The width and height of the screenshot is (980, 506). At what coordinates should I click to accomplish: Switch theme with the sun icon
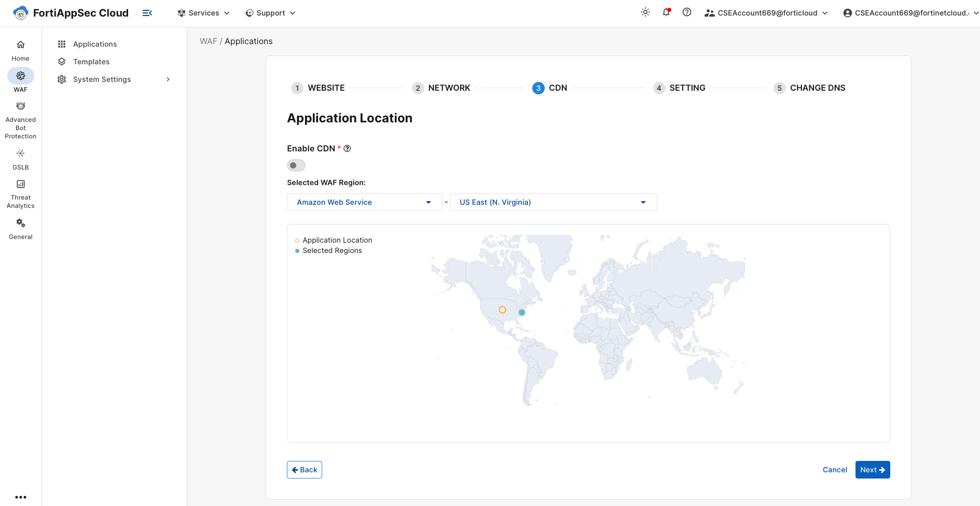[645, 12]
